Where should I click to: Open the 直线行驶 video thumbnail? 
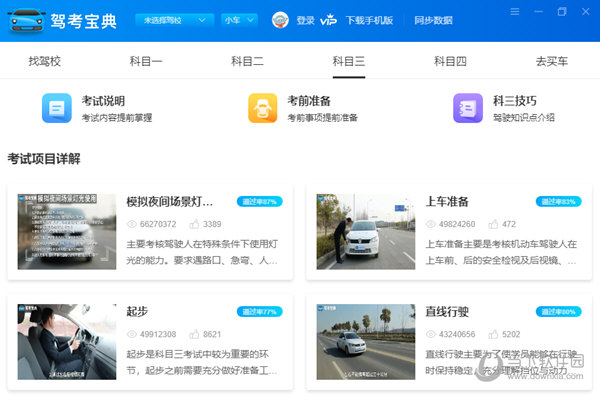click(x=366, y=342)
